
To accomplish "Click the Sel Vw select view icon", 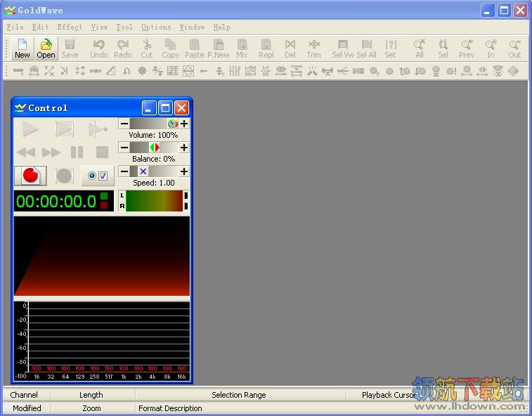I will pyautogui.click(x=343, y=48).
